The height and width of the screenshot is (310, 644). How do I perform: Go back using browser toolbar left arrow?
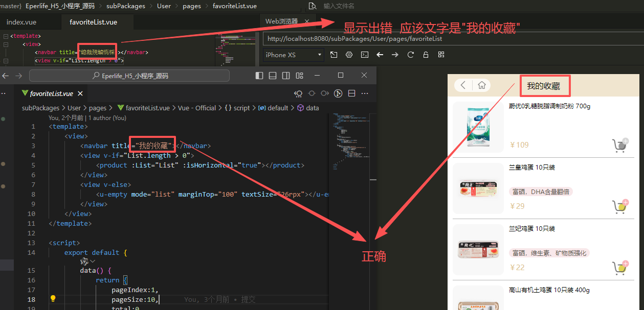pos(380,55)
